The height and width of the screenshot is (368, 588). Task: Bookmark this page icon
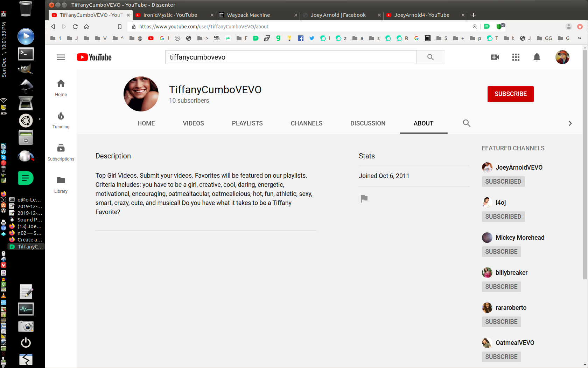click(x=120, y=27)
